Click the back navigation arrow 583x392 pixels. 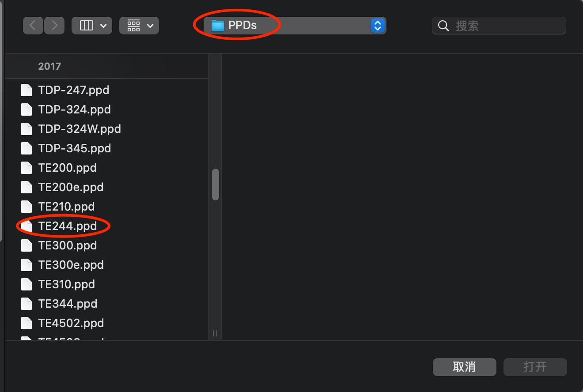pos(33,26)
